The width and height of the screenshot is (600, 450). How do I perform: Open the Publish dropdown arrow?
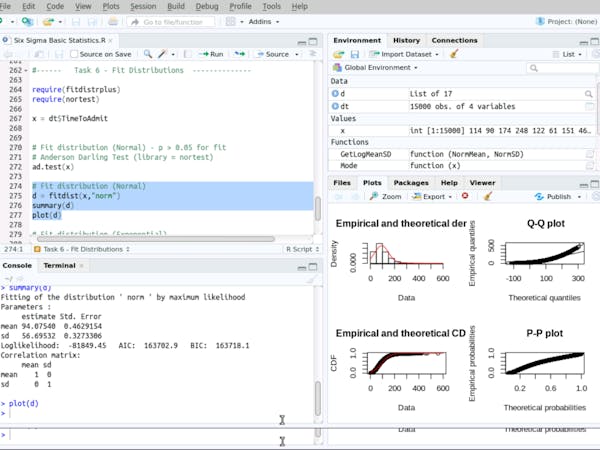pyautogui.click(x=579, y=197)
